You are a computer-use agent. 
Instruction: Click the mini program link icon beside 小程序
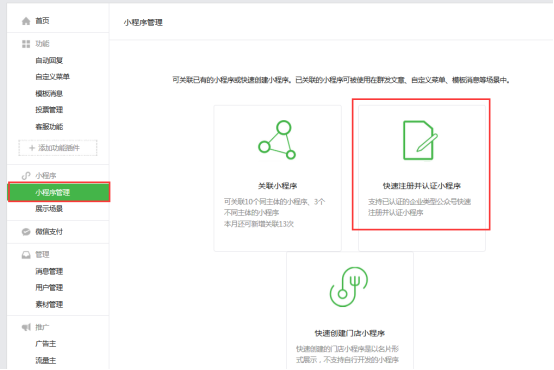coord(26,176)
